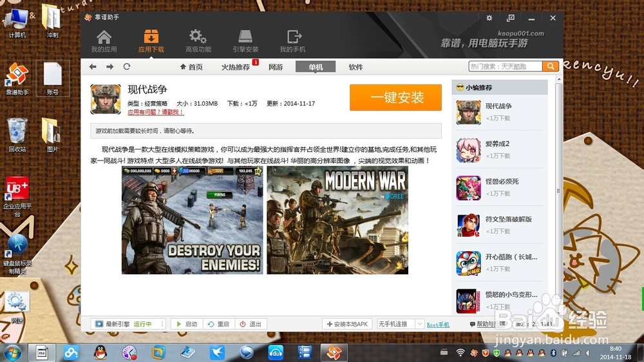Click 符文坠落破解版 title text
This screenshot has height=362, width=644.
click(509, 220)
